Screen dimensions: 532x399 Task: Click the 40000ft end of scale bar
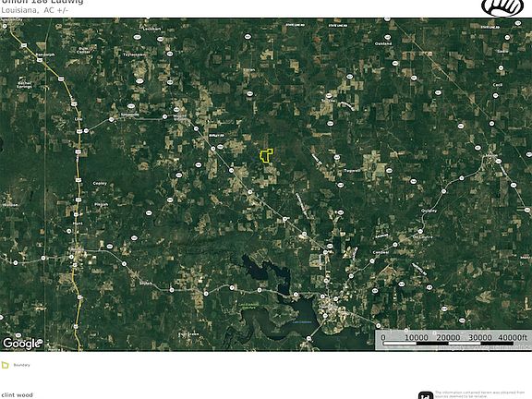point(513,337)
